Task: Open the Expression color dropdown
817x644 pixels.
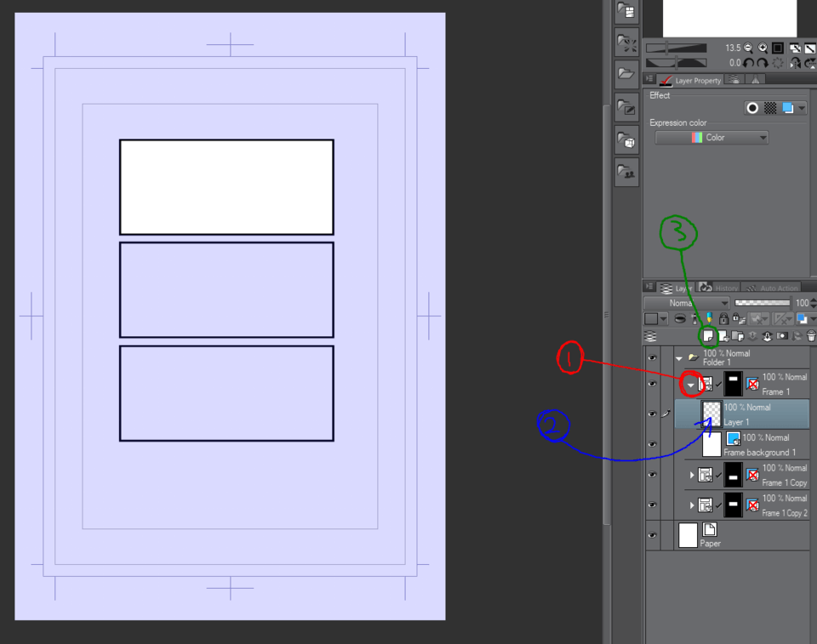Action: [711, 137]
